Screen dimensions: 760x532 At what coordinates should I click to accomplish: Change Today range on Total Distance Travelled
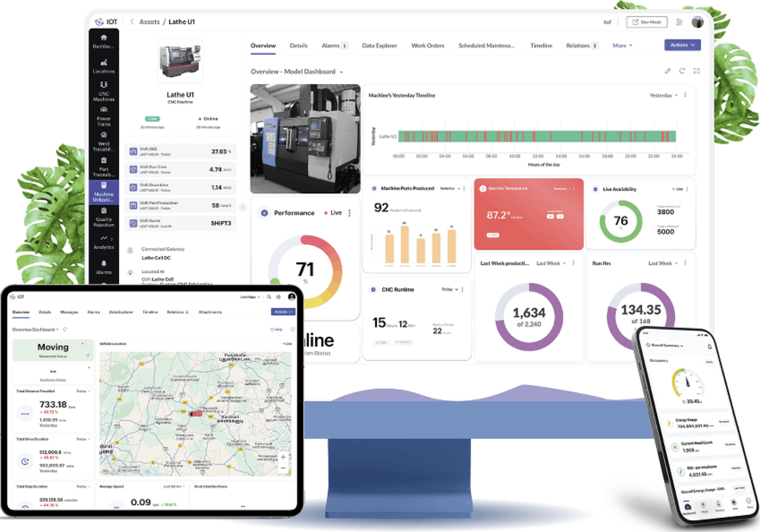coord(83,391)
